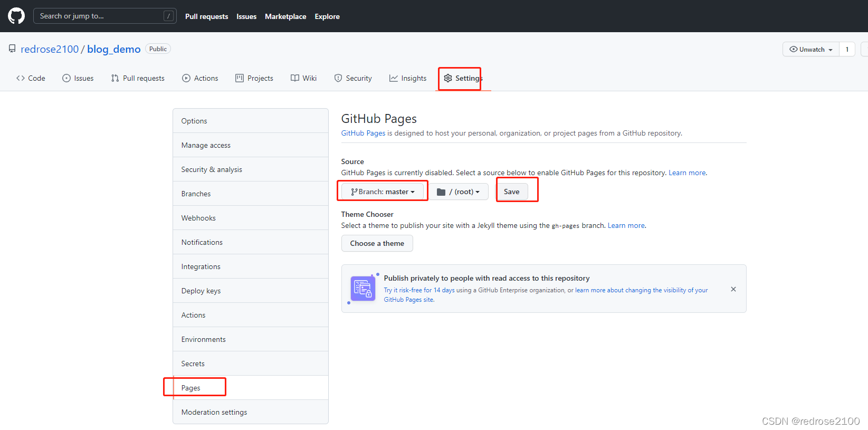
Task: Select the Settings tab
Action: (463, 78)
